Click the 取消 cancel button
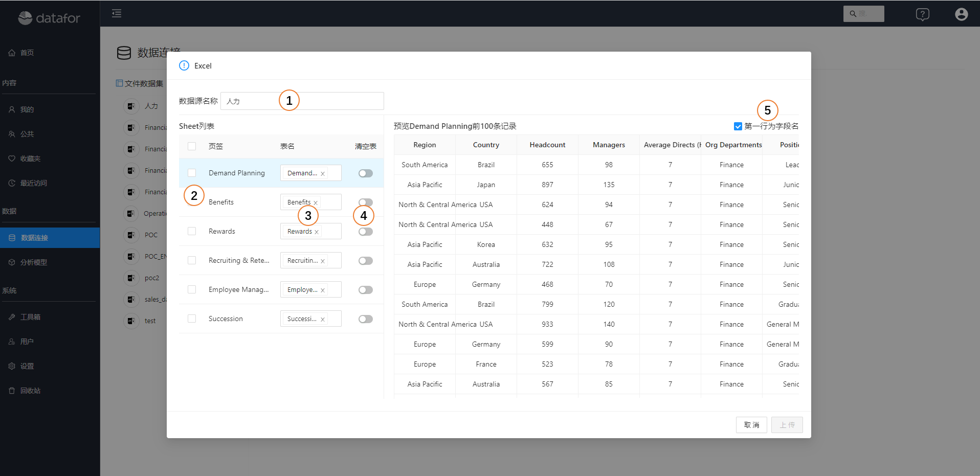 click(x=751, y=425)
